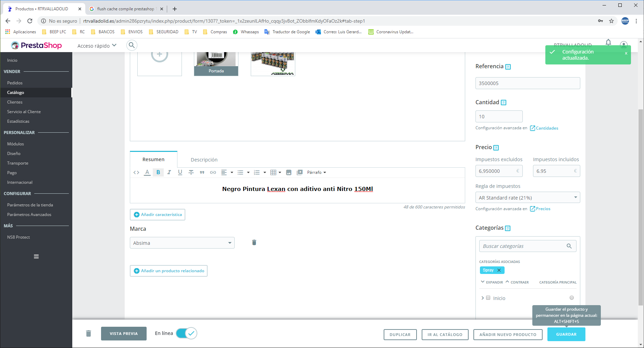Click Buscar categorías search field
The width and height of the screenshot is (644, 348).
[528, 246]
